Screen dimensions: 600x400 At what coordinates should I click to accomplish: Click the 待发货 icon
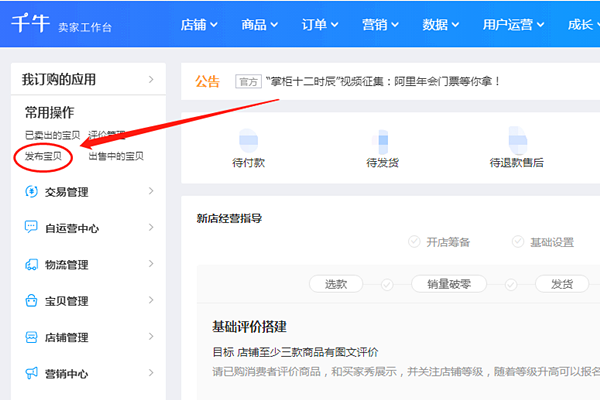click(x=382, y=140)
